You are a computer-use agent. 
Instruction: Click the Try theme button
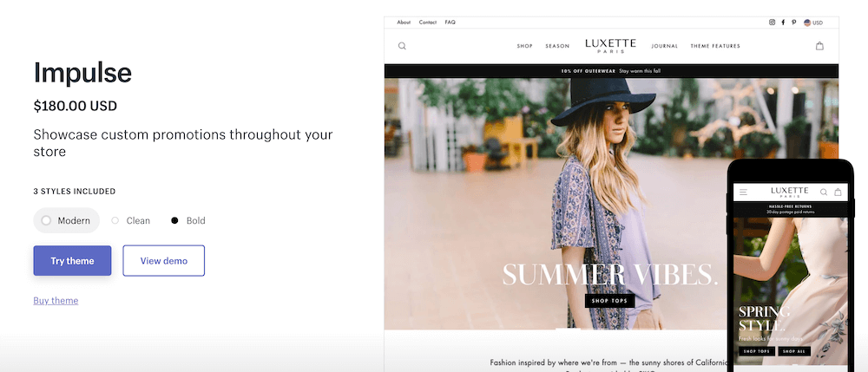pyautogui.click(x=73, y=261)
